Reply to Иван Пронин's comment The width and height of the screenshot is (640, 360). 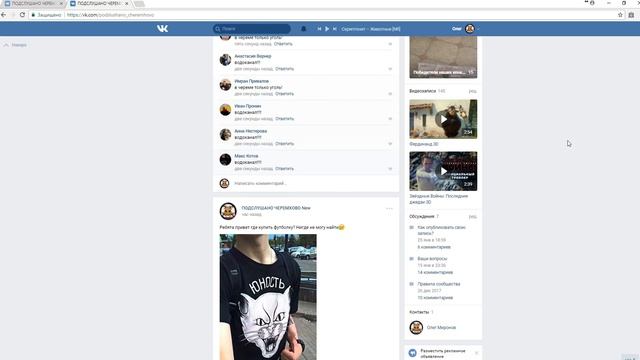pos(284,118)
